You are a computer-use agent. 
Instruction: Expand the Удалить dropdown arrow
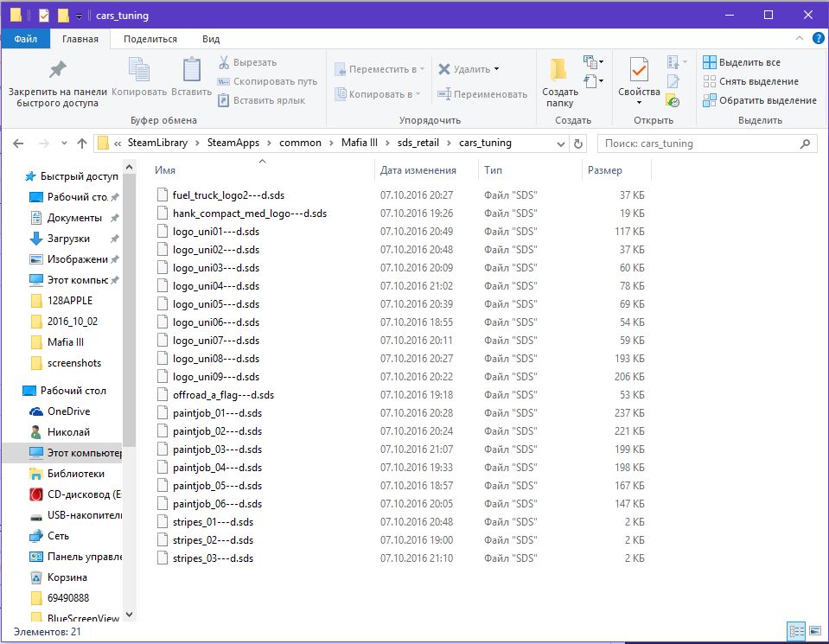pos(496,69)
